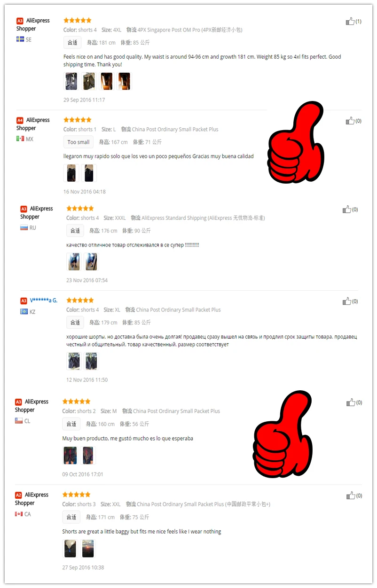Click the five-star rating of the CL review
This screenshot has height=588, width=377.
(77, 402)
